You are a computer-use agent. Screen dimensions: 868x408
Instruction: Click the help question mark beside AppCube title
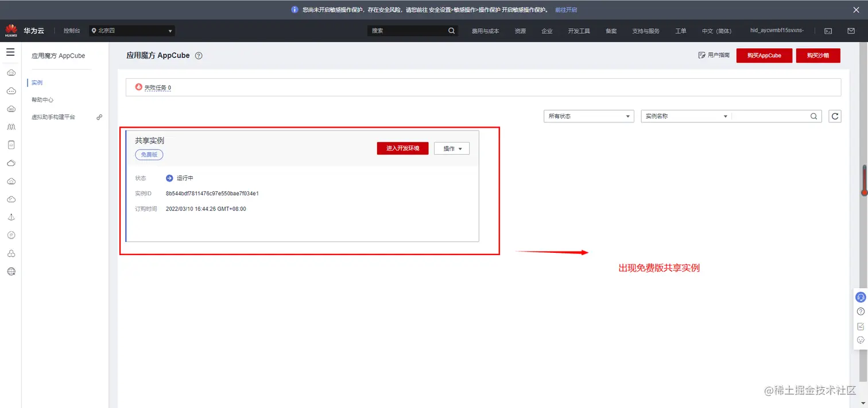pyautogui.click(x=199, y=56)
